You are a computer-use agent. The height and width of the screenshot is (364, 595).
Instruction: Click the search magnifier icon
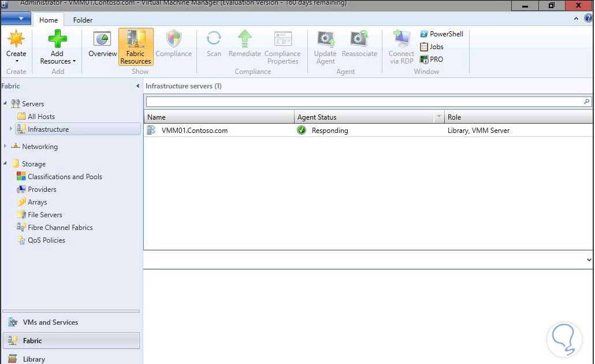click(587, 101)
